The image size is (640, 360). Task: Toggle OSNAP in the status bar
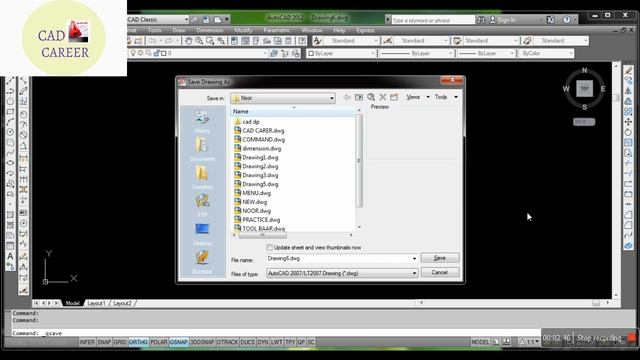tap(179, 342)
